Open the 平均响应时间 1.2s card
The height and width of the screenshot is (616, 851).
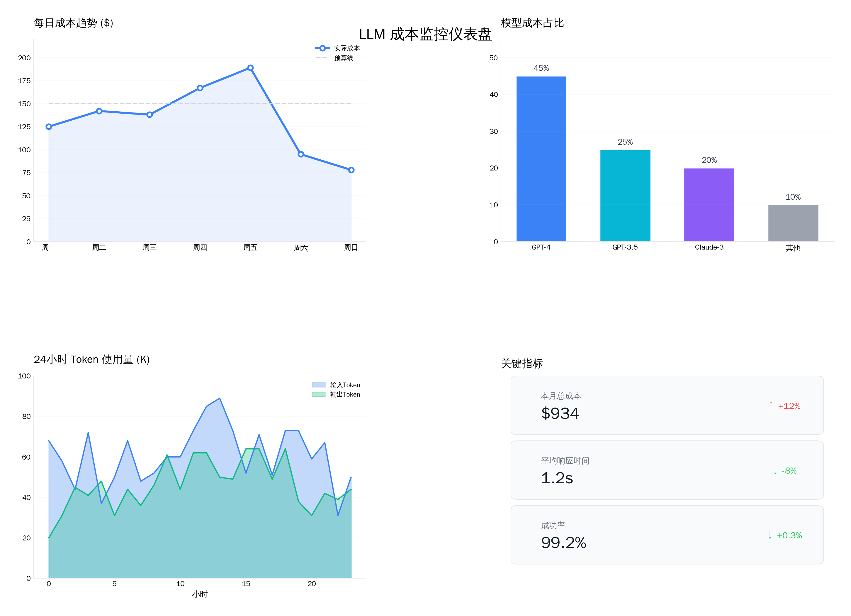(x=667, y=470)
